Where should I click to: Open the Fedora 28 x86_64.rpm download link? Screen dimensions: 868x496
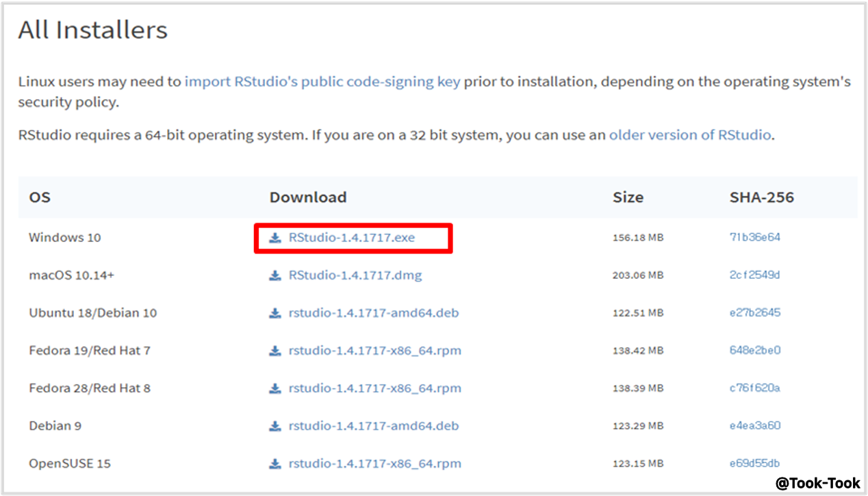coord(375,388)
